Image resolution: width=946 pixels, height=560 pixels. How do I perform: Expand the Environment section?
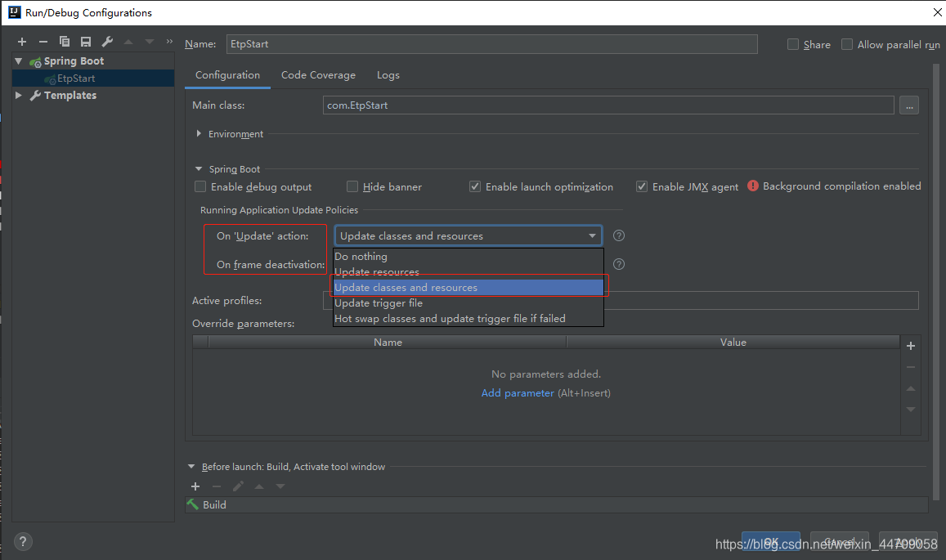[198, 133]
